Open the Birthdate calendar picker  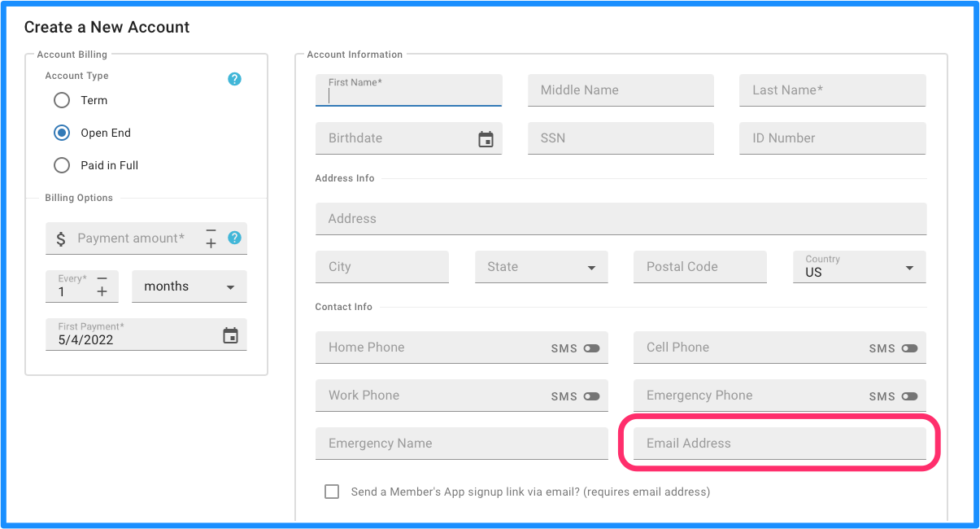click(486, 138)
